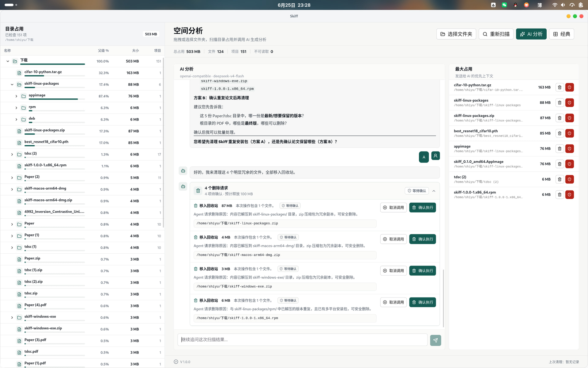
Task: Cancel the skiff-linux-packages.zip delete request
Action: point(394,208)
